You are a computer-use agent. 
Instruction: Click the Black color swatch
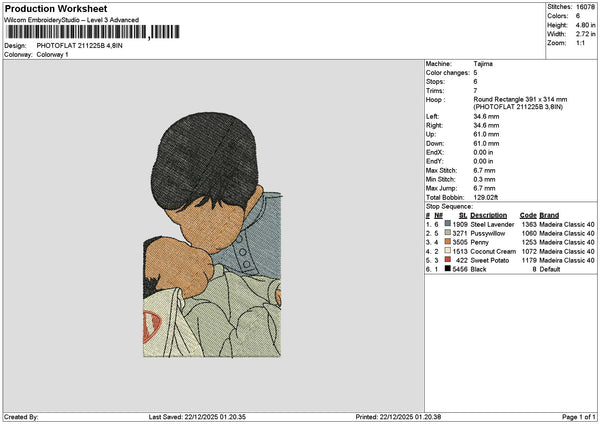pyautogui.click(x=448, y=269)
